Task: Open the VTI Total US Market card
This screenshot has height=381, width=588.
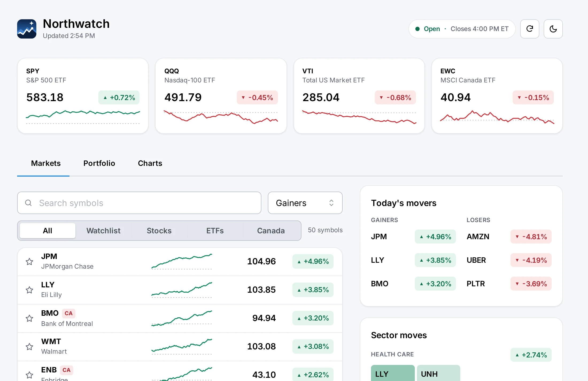Action: click(x=359, y=96)
